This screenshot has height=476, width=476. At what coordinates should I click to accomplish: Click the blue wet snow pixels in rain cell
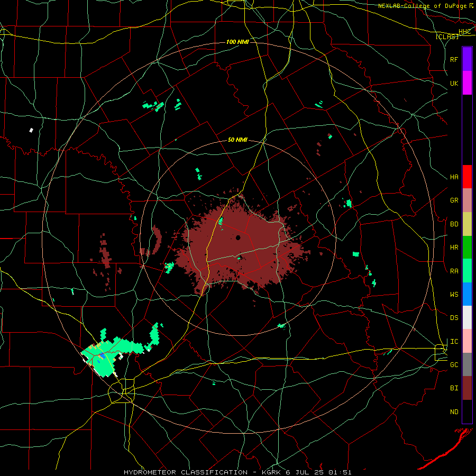[103, 356]
